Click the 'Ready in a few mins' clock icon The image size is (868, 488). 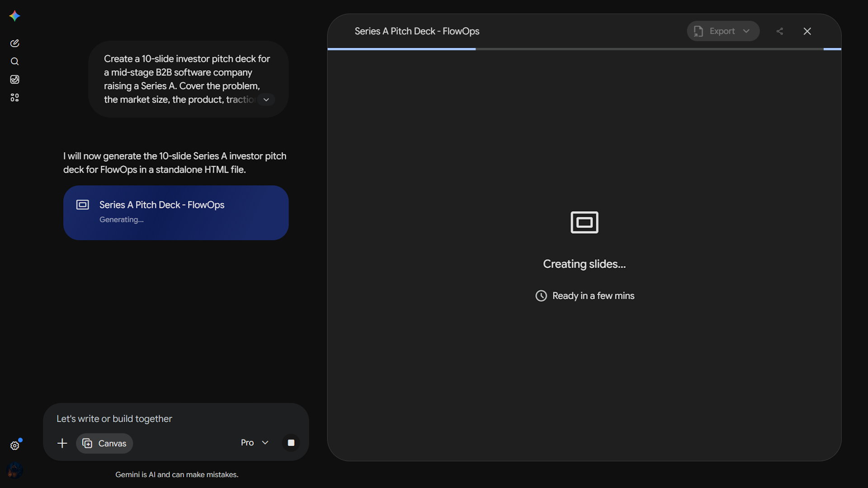[541, 296]
